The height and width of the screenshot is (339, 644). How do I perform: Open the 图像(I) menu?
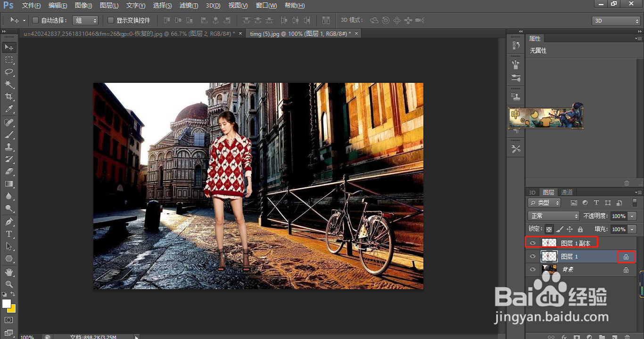[x=83, y=6]
